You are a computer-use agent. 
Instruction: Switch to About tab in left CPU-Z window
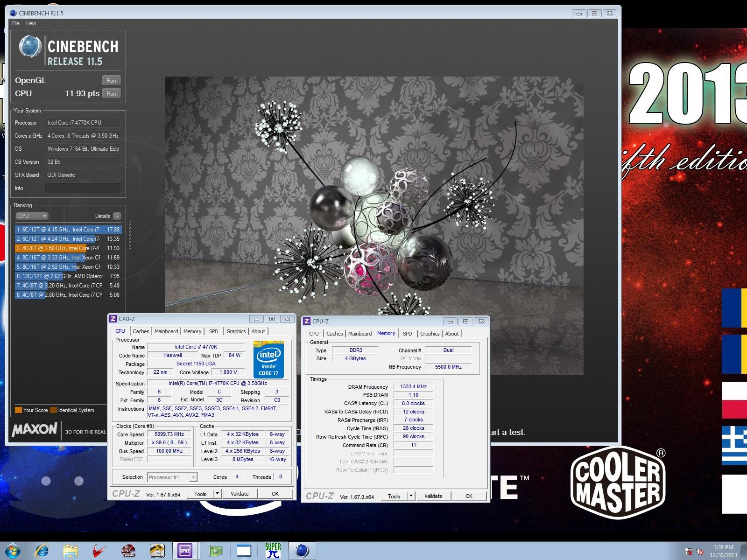click(x=258, y=331)
